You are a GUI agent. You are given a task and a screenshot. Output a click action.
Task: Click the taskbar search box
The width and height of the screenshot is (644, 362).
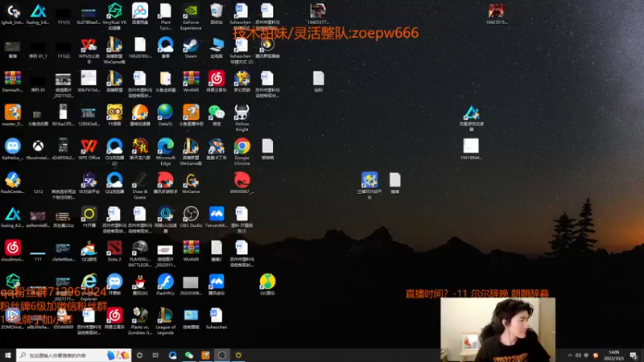pos(74,355)
